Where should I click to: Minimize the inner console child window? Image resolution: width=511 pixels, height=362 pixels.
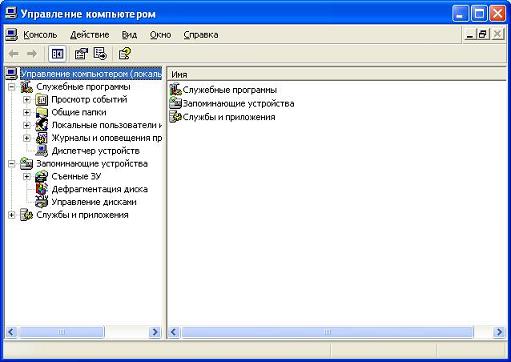pyautogui.click(x=470, y=35)
